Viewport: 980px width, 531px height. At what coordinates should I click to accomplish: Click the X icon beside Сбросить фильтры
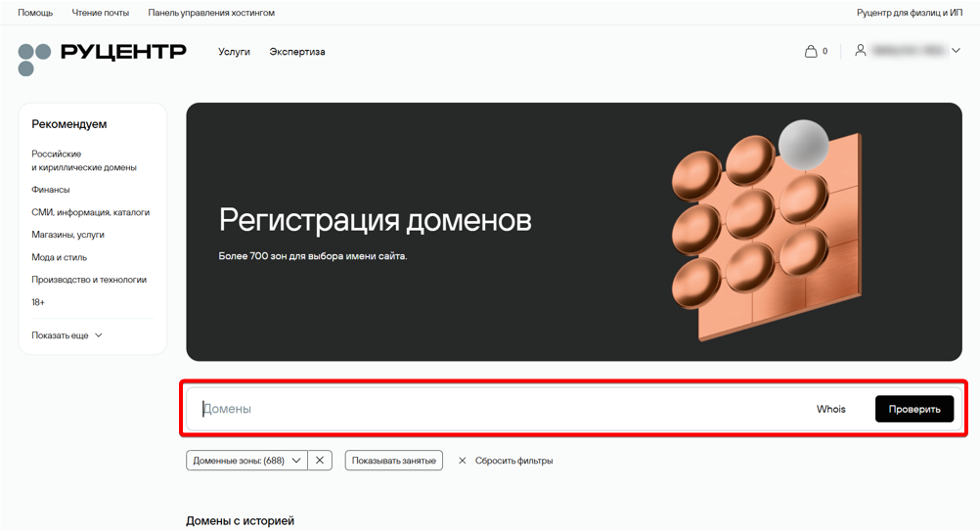click(463, 461)
